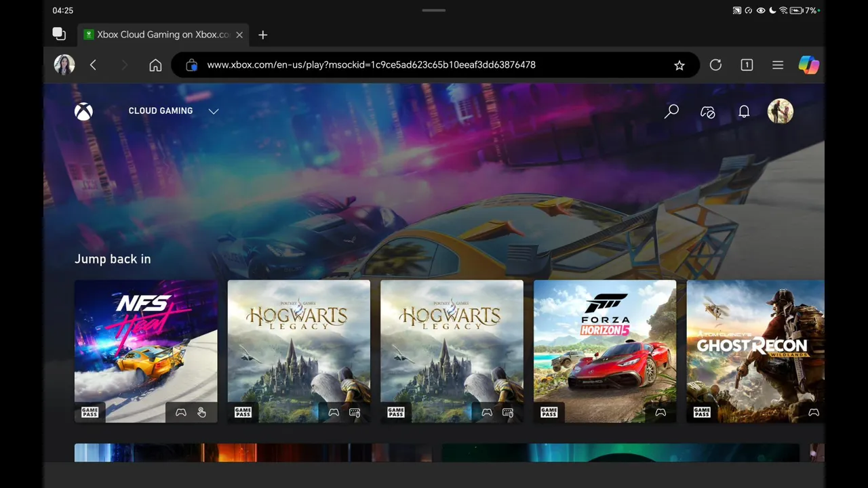Open the second Hogwarts Legacy tile
This screenshot has width=868, height=488.
(452, 351)
